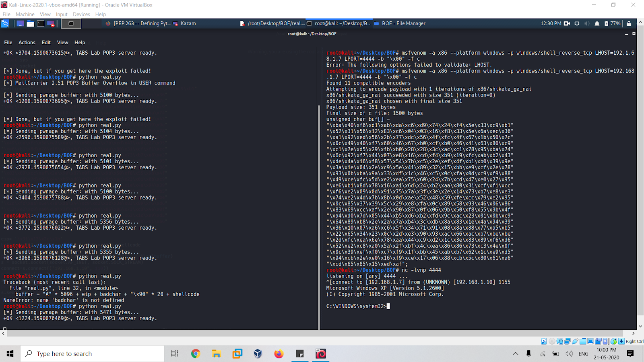
Task: Click the recording camera indicator in Kali tray
Action: (567, 24)
